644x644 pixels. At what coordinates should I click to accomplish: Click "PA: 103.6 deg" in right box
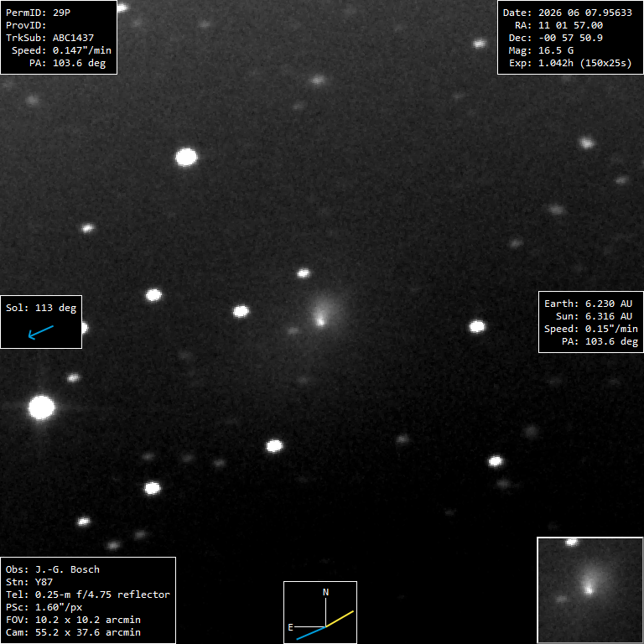point(600,342)
